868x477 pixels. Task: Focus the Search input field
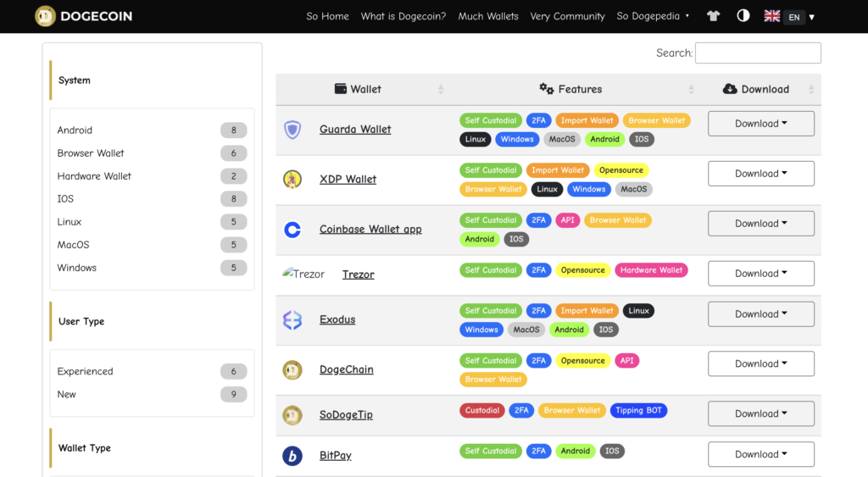click(x=758, y=53)
